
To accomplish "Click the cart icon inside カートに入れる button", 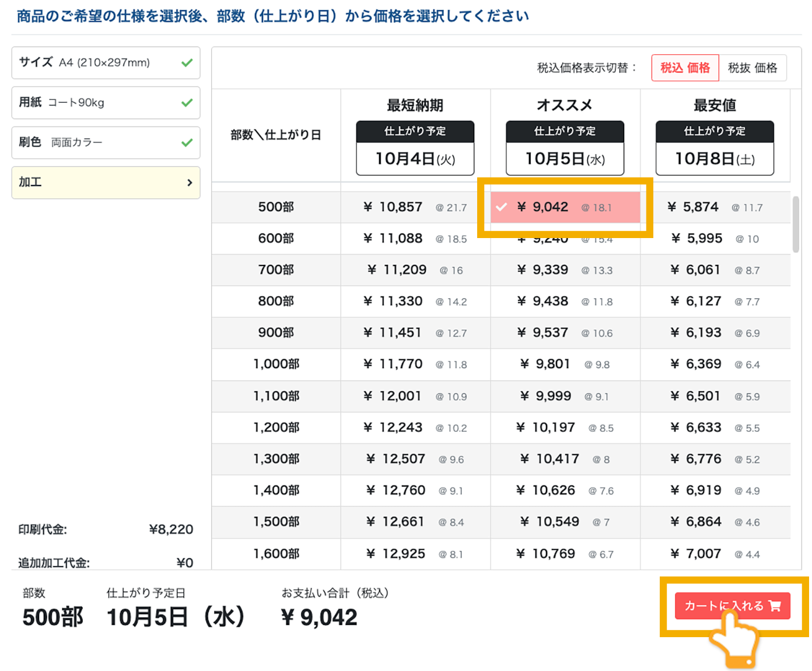I will coord(775,606).
